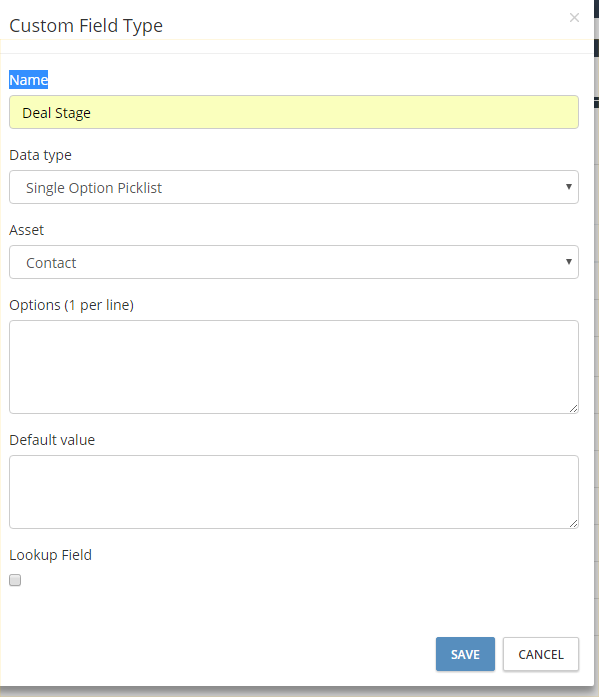Open the Single Option Picklist dropdown

(294, 187)
